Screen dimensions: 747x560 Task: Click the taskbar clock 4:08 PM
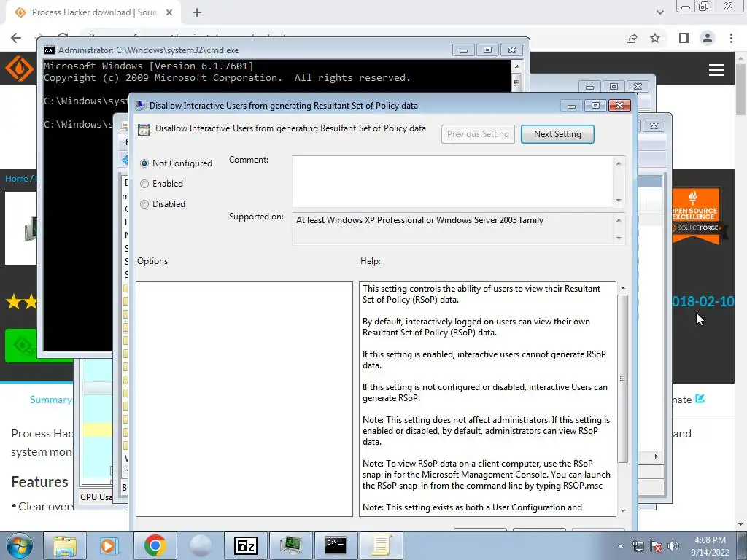[710, 540]
